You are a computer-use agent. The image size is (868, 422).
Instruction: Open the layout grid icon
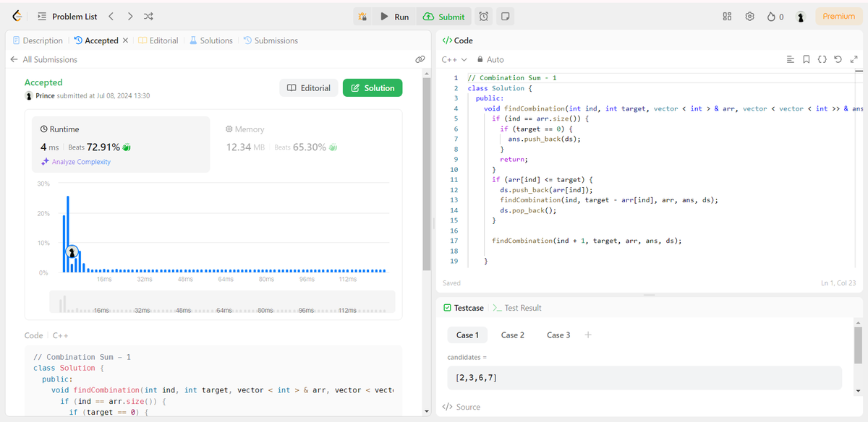pyautogui.click(x=728, y=17)
